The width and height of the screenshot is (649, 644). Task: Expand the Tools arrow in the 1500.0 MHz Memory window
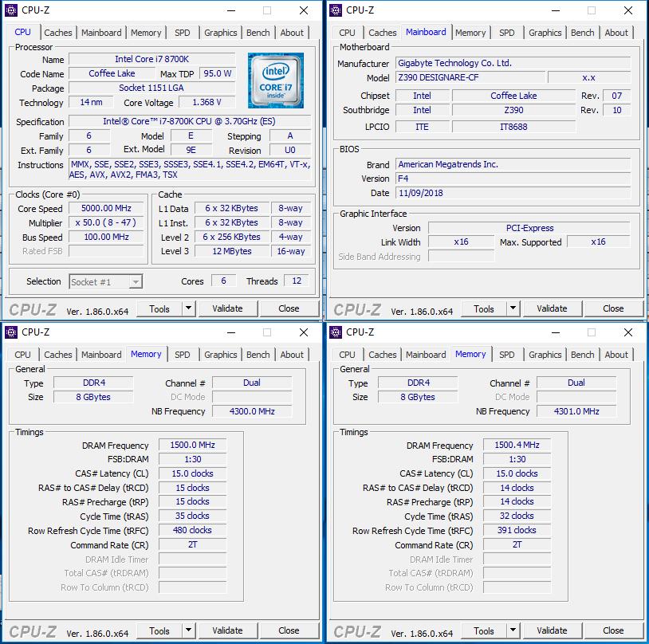coord(188,630)
